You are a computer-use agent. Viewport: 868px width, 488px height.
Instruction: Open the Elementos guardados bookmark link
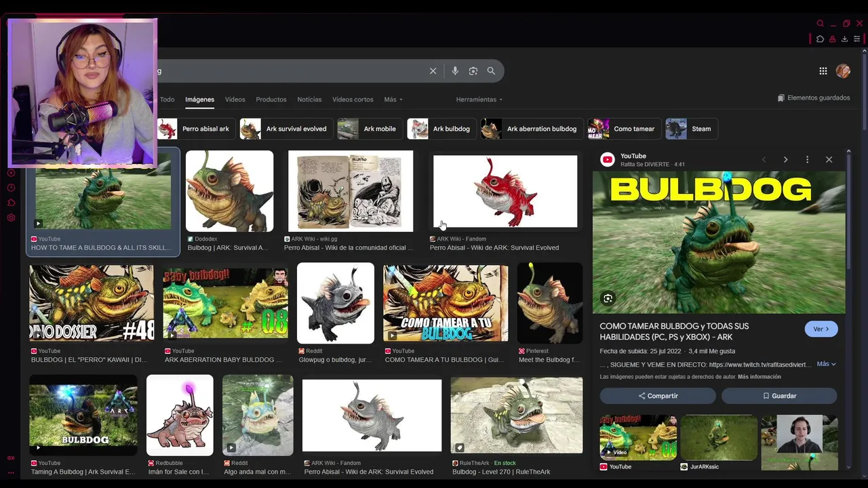[814, 98]
